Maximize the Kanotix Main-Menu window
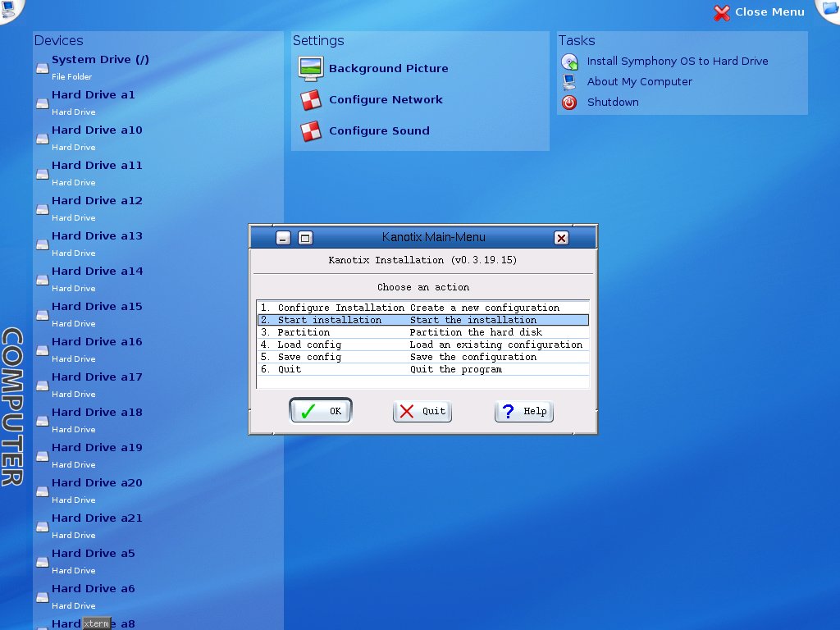The height and width of the screenshot is (630, 840). (305, 238)
